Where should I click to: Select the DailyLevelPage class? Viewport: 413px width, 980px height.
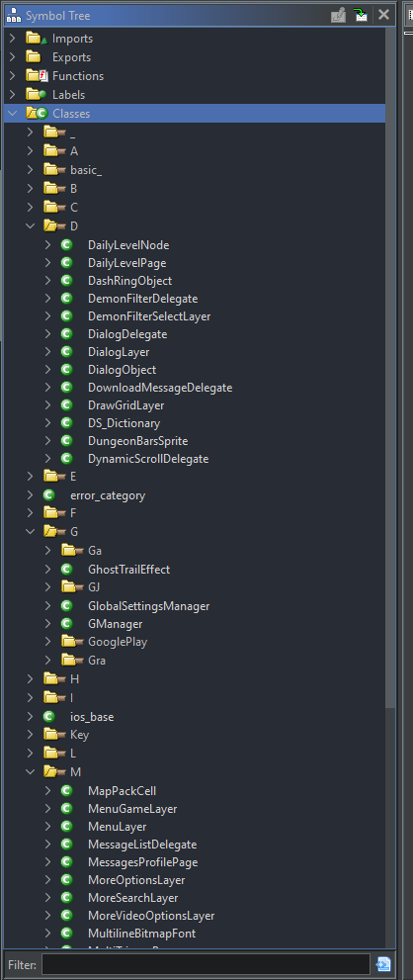click(x=126, y=263)
